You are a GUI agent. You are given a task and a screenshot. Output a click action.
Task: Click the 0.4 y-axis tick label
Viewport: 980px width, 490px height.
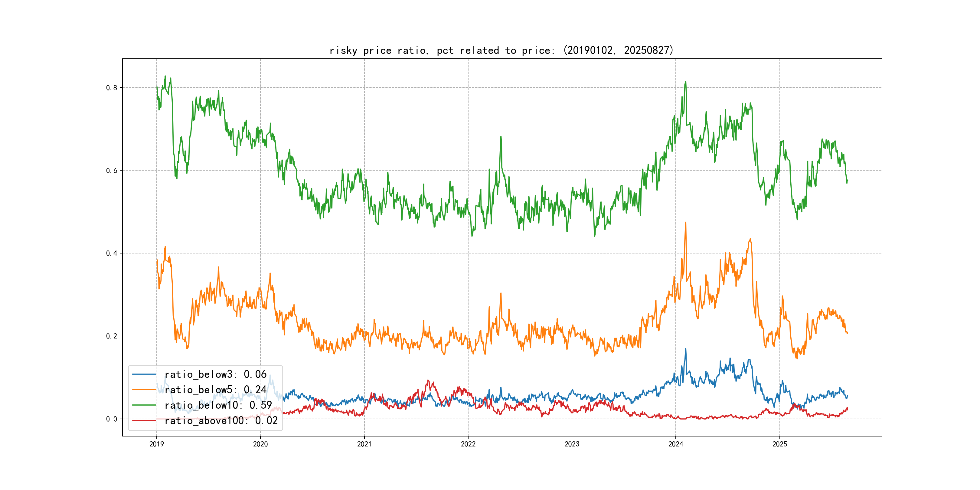112,253
